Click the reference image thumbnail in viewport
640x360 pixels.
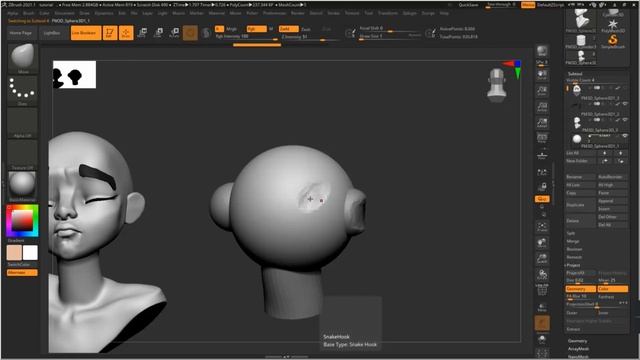(74, 75)
